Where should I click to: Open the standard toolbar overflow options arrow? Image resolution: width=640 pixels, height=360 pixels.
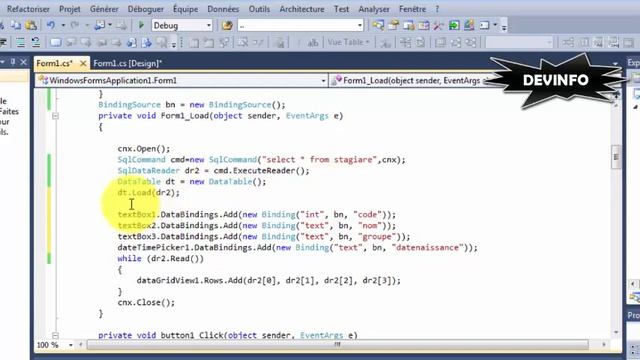pyautogui.click(x=504, y=26)
